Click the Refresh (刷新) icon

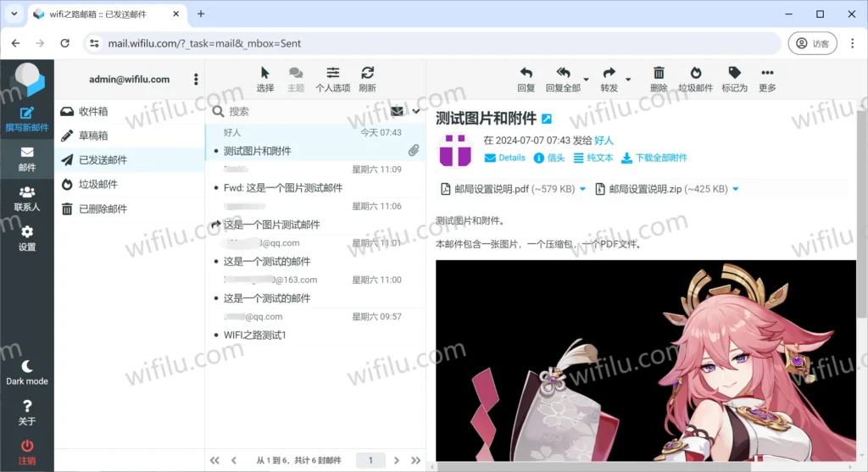pos(367,74)
